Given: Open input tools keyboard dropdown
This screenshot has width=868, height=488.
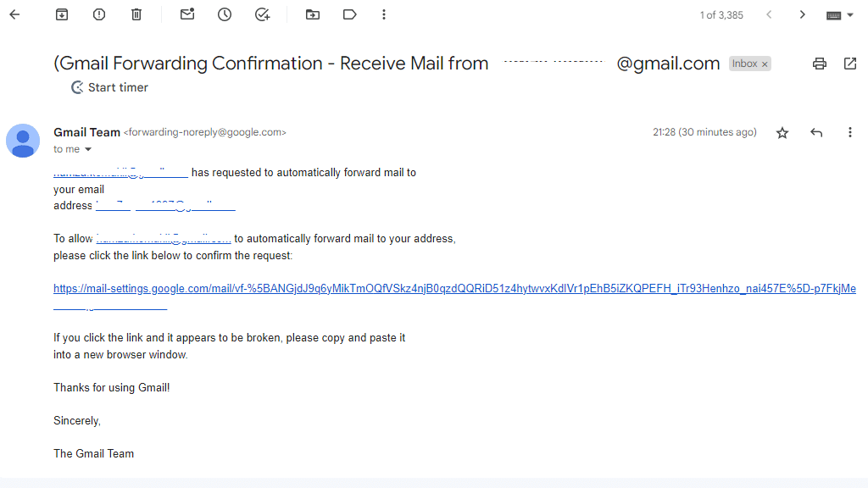Looking at the screenshot, I should [x=850, y=14].
